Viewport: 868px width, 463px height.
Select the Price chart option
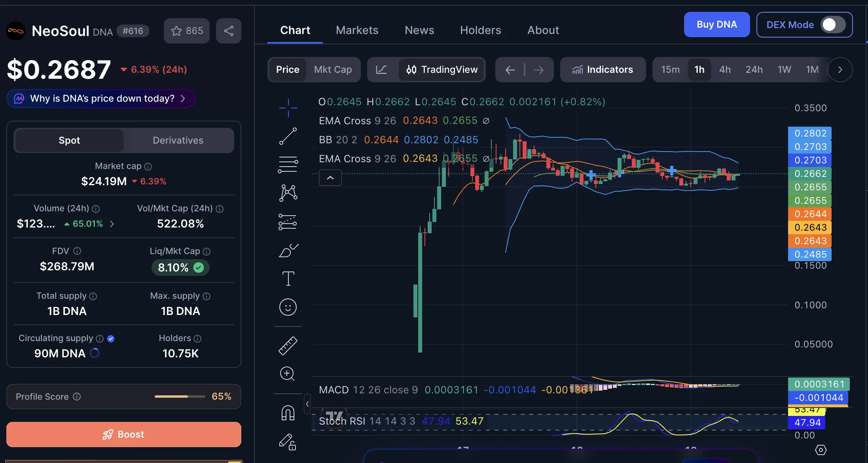(288, 70)
